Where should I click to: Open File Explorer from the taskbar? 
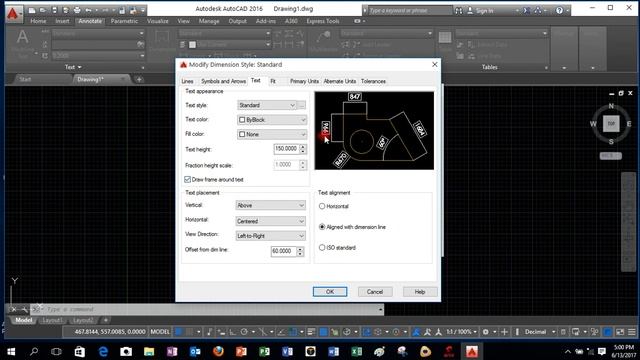[x=149, y=351]
